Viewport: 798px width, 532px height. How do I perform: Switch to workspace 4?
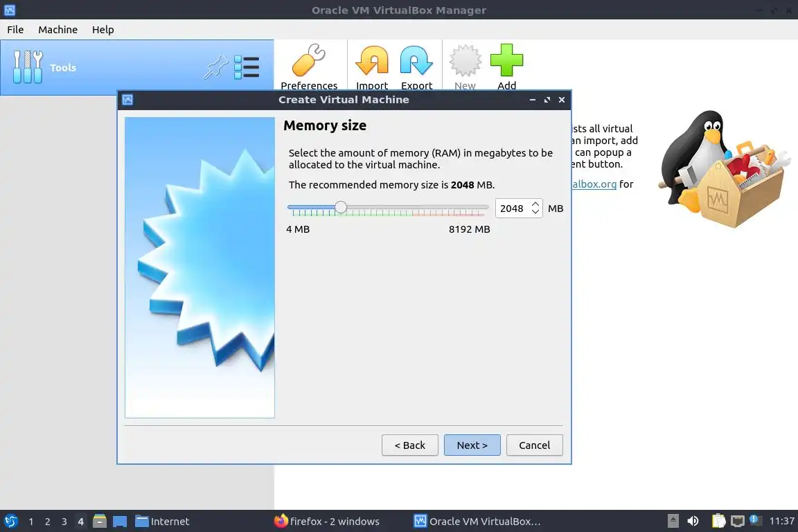click(80, 522)
